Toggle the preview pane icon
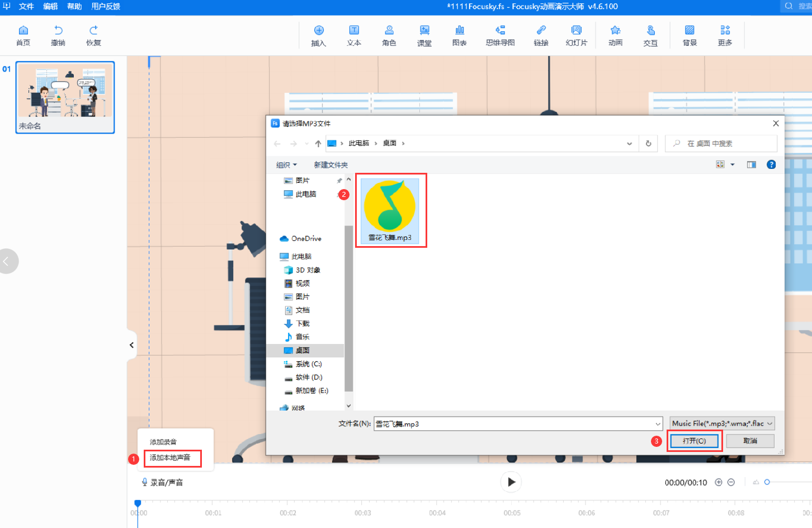Screen dimensions: 812x528 pyautogui.click(x=752, y=164)
